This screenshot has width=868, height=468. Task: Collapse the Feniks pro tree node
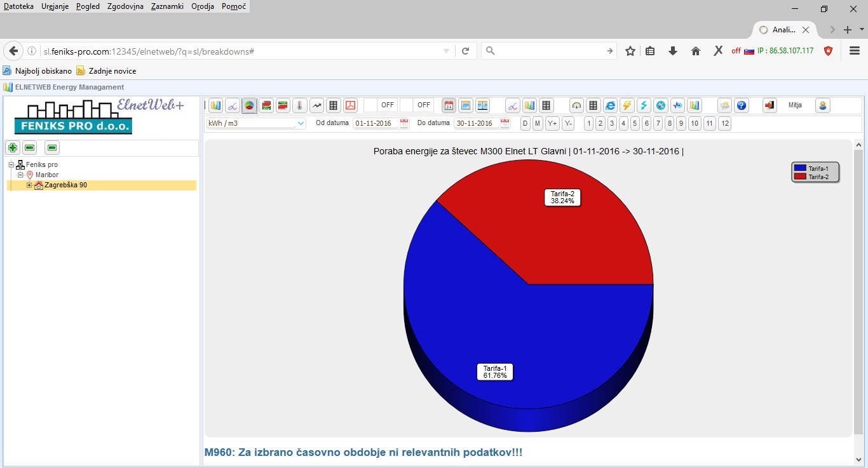[11, 164]
